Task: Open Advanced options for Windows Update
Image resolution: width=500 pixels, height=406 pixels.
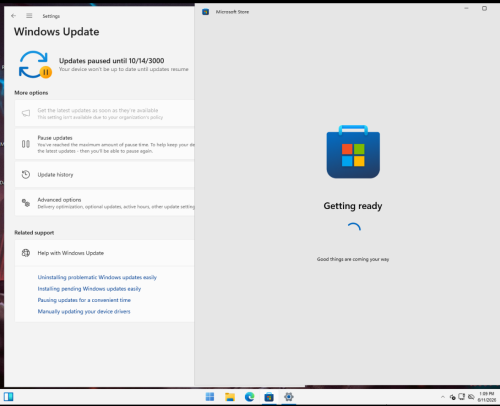Action: click(105, 203)
